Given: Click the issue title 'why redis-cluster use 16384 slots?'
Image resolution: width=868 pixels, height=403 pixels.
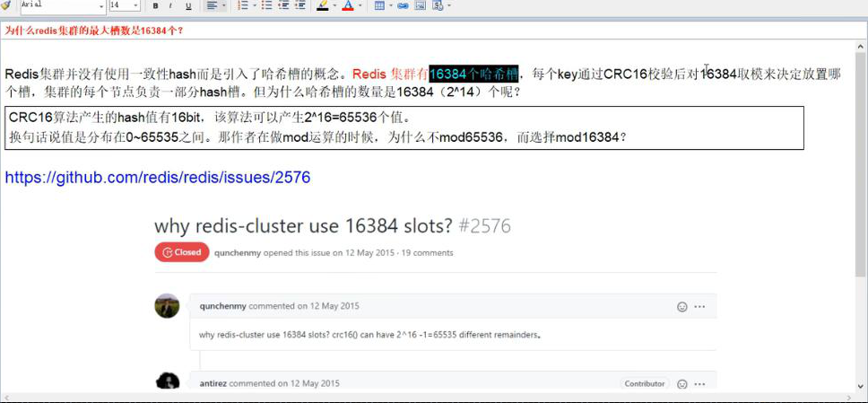Looking at the screenshot, I should tap(303, 225).
